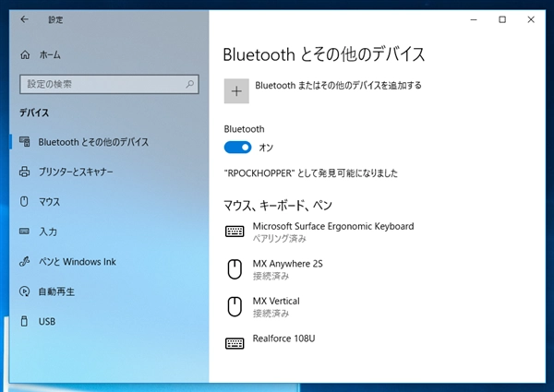
Task: Click the keyboard icon beside 入力
Action: click(24, 232)
